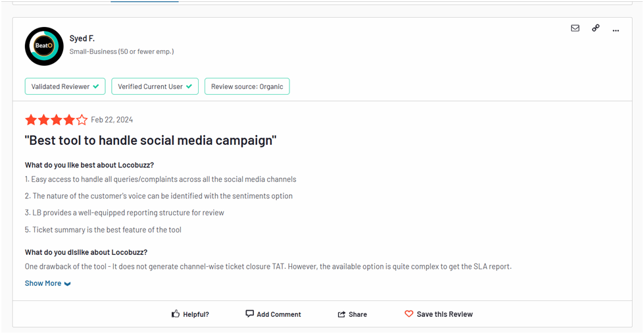Click the thumbs-up Helpful icon
The width and height of the screenshot is (644, 334).
click(176, 314)
